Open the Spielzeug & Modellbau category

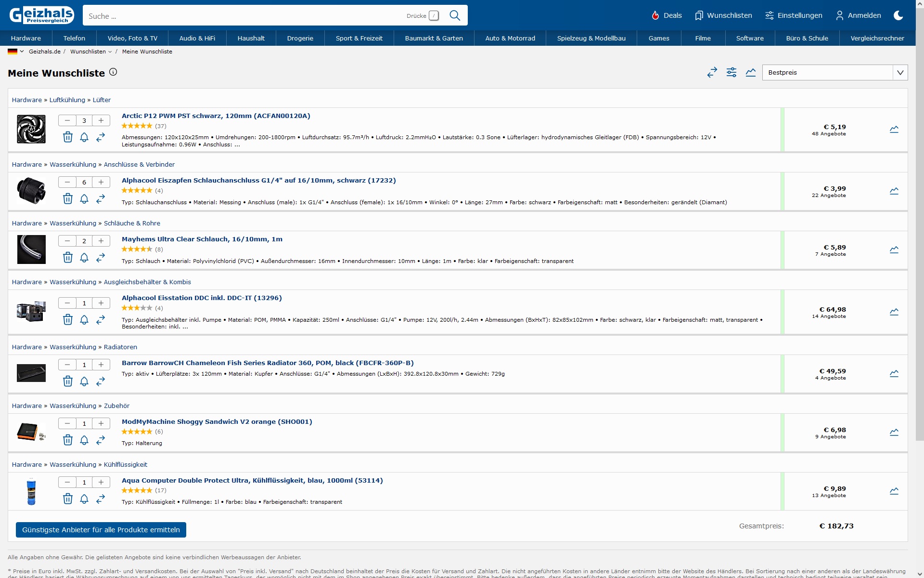point(591,38)
